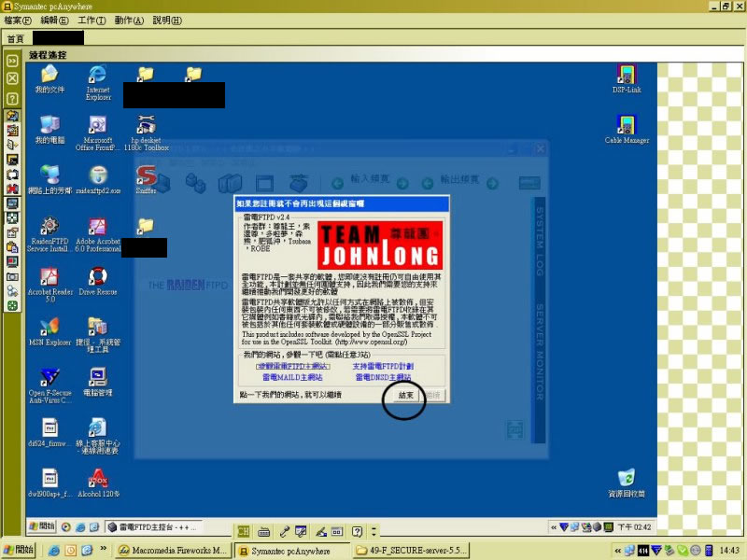Click the clipboard transfer icon in the sidebar

point(12,247)
